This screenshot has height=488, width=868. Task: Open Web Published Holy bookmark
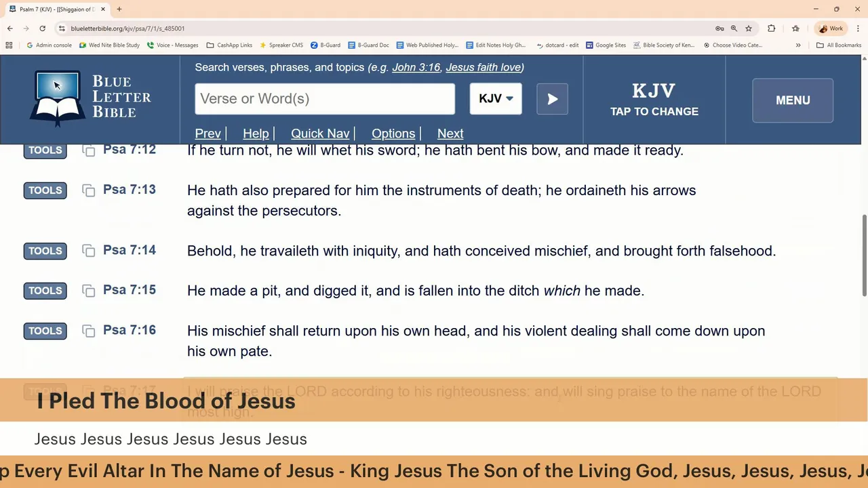click(x=427, y=45)
